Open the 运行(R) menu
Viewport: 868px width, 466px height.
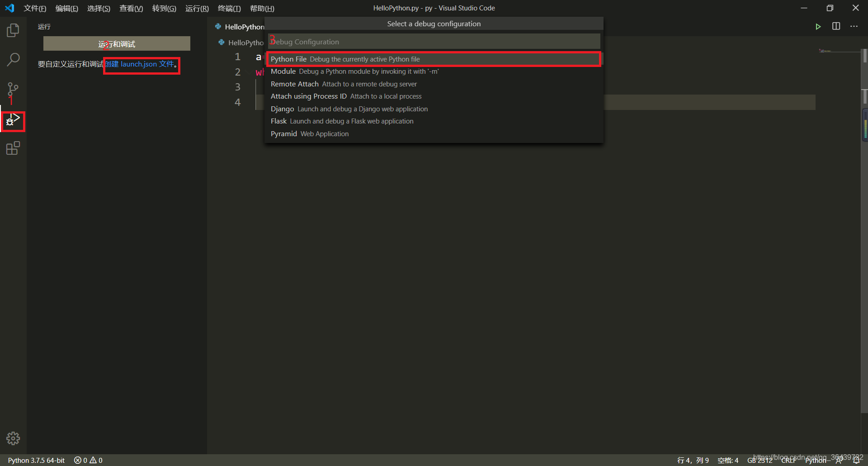(197, 8)
